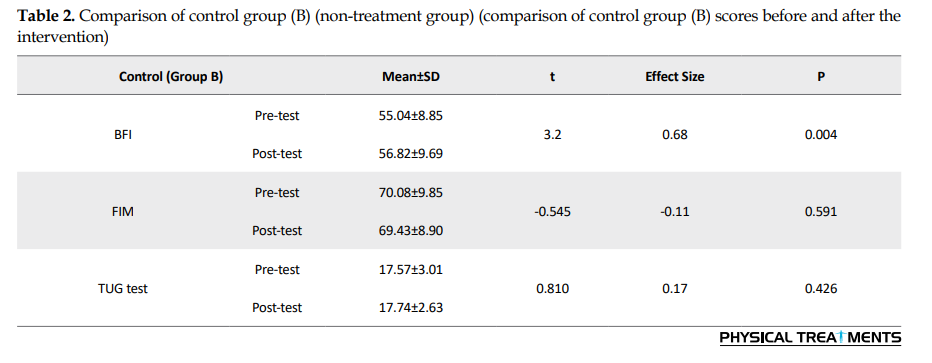
Task: Click the TUG effect size 0.17
Action: (x=675, y=289)
